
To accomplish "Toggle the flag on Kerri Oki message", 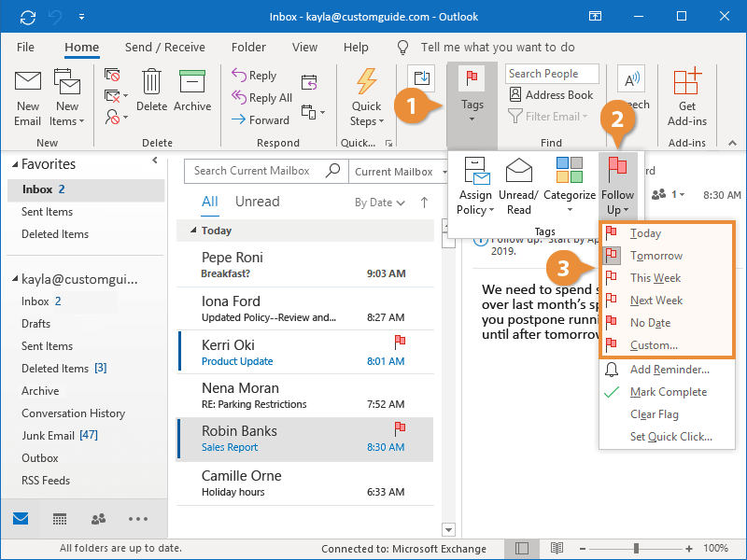I will point(400,342).
